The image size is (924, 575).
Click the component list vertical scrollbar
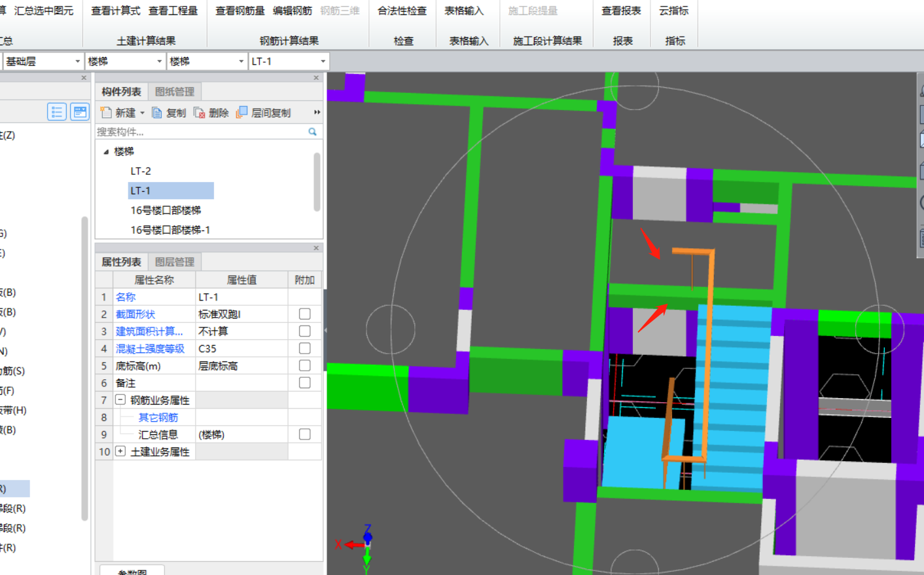point(317,181)
